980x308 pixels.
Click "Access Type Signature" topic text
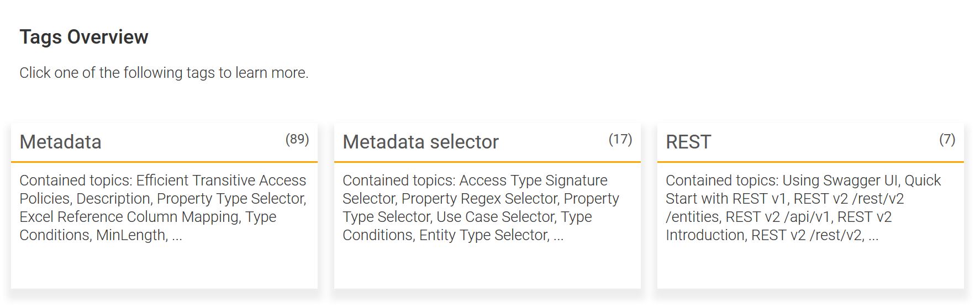click(533, 180)
